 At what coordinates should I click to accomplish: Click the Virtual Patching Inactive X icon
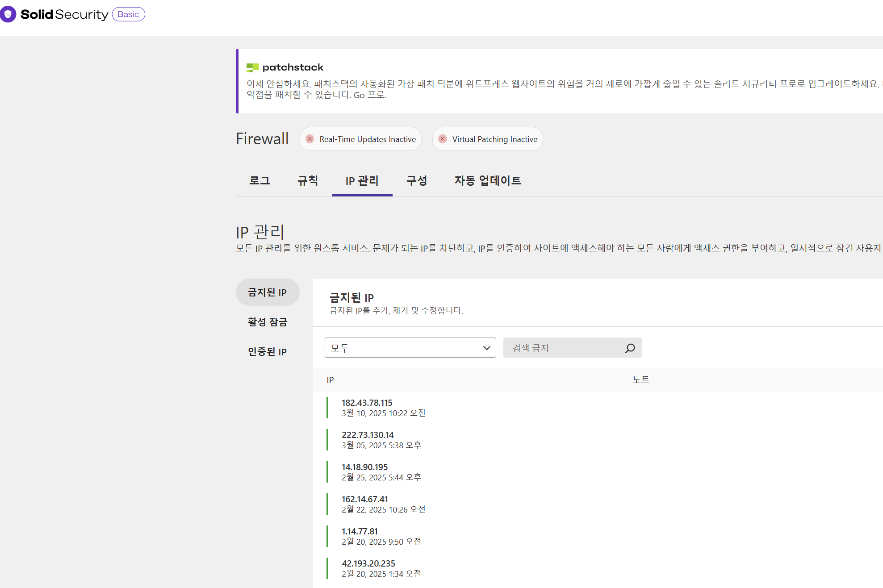pyautogui.click(x=442, y=139)
